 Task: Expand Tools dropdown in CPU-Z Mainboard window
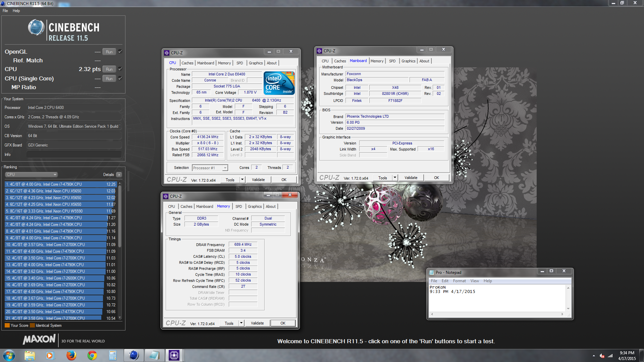(395, 178)
